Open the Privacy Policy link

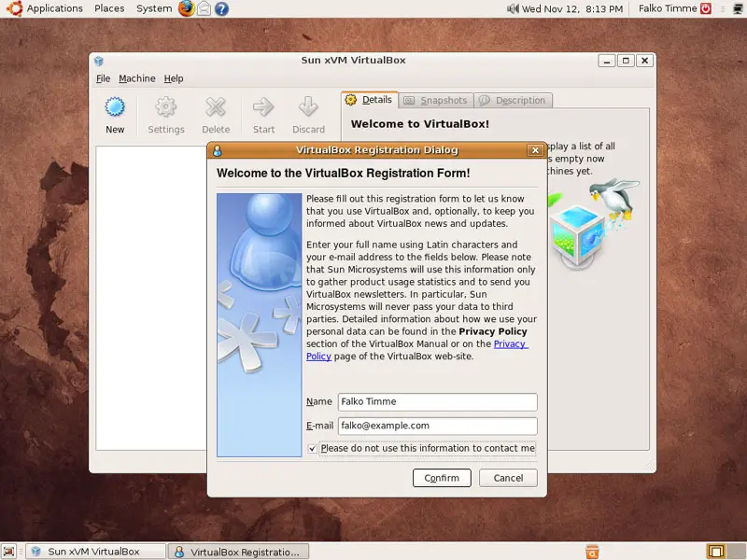(x=510, y=343)
